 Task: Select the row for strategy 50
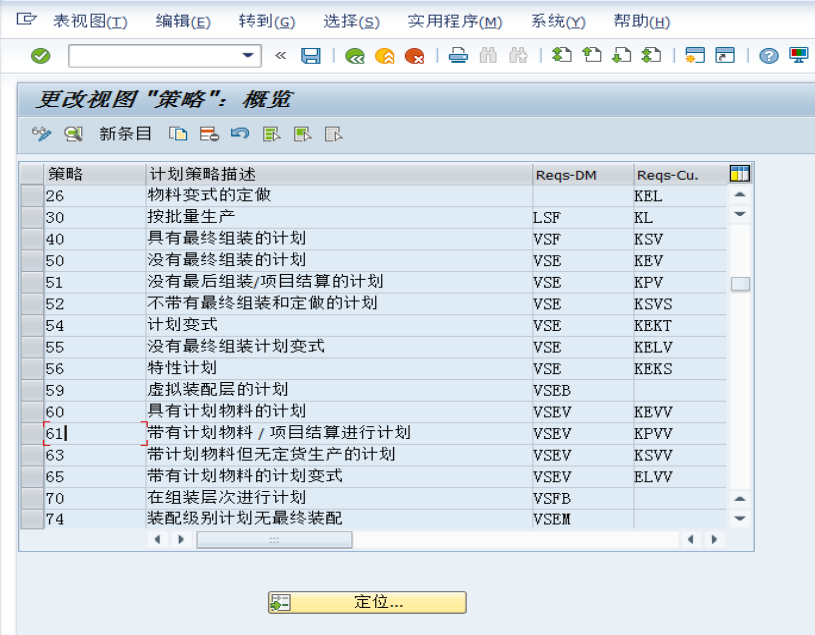pyautogui.click(x=32, y=260)
